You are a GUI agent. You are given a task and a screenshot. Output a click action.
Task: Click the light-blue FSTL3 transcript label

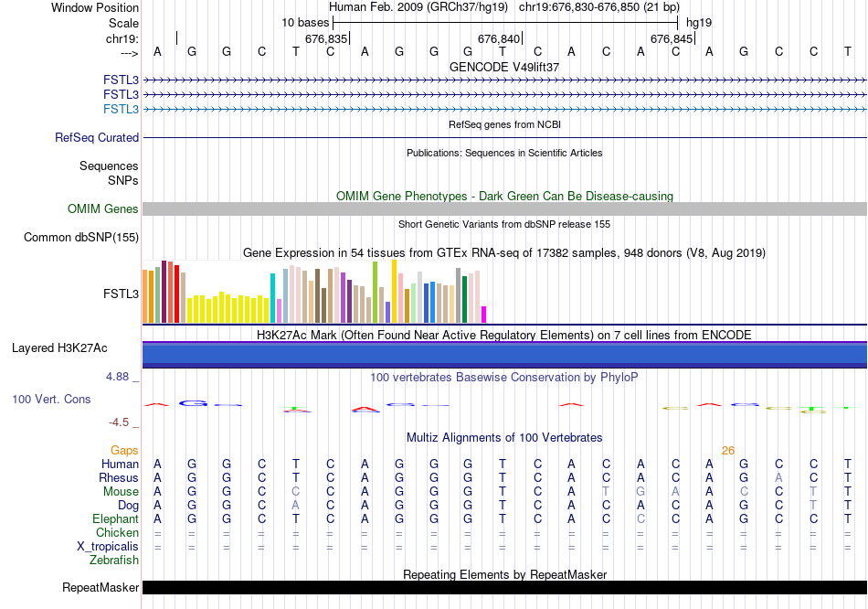[x=121, y=109]
